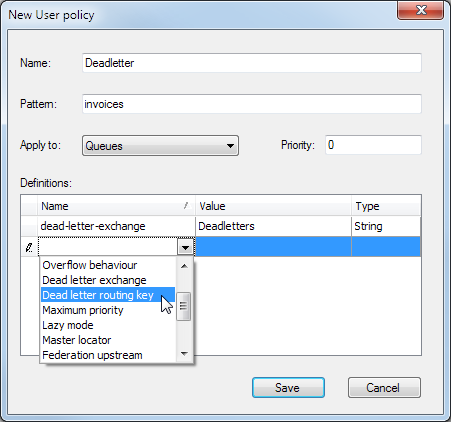
Task: Click the dropdown list scrollbar thumb
Action: pyautogui.click(x=184, y=306)
